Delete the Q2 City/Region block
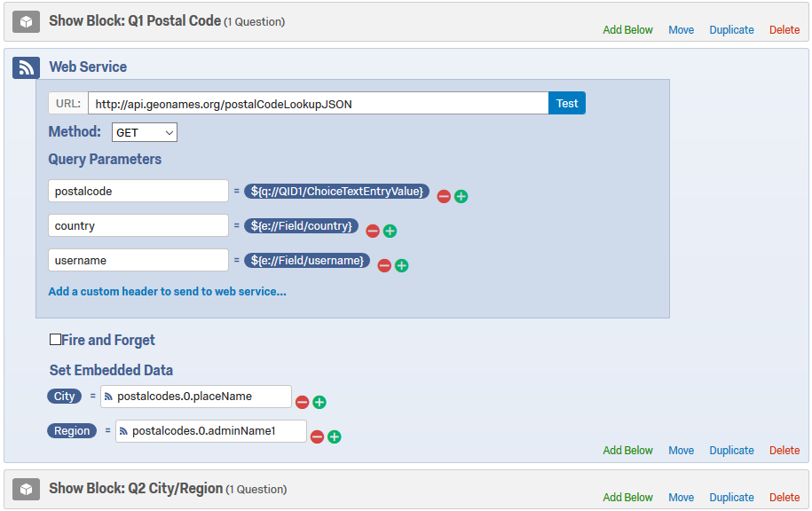 (x=784, y=498)
